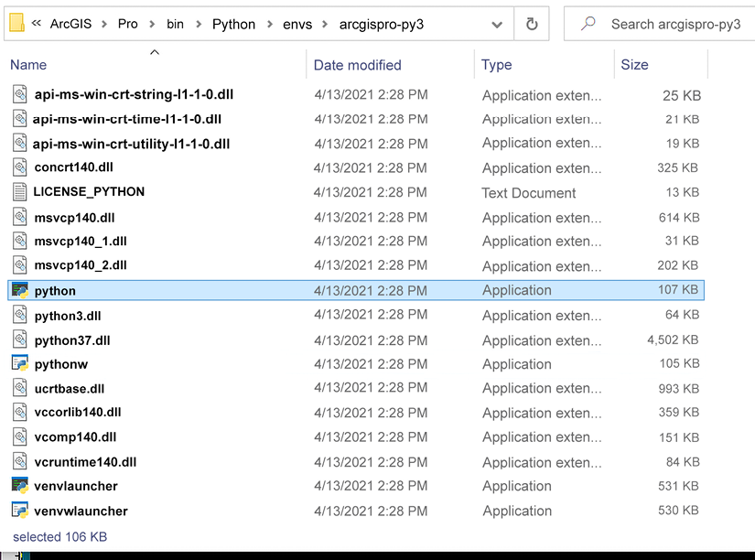Sort files by Date modified column
The width and height of the screenshot is (755, 560).
pos(357,65)
